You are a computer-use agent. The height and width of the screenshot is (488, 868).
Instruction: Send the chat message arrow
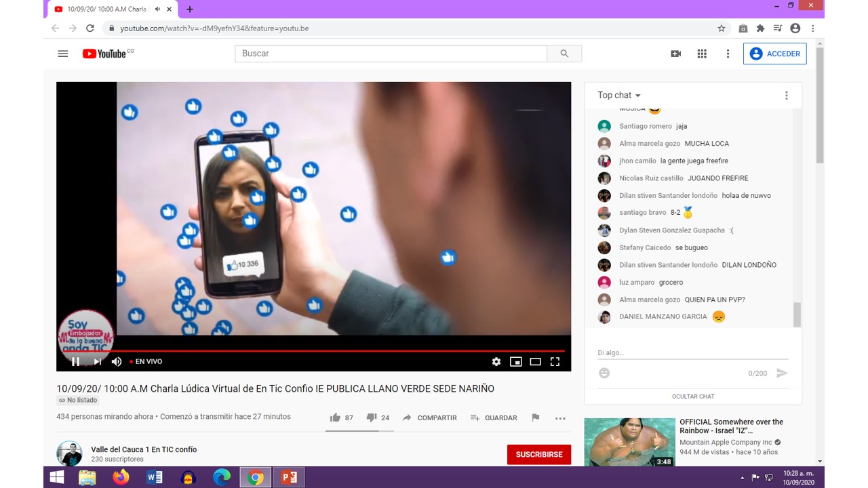(x=782, y=373)
